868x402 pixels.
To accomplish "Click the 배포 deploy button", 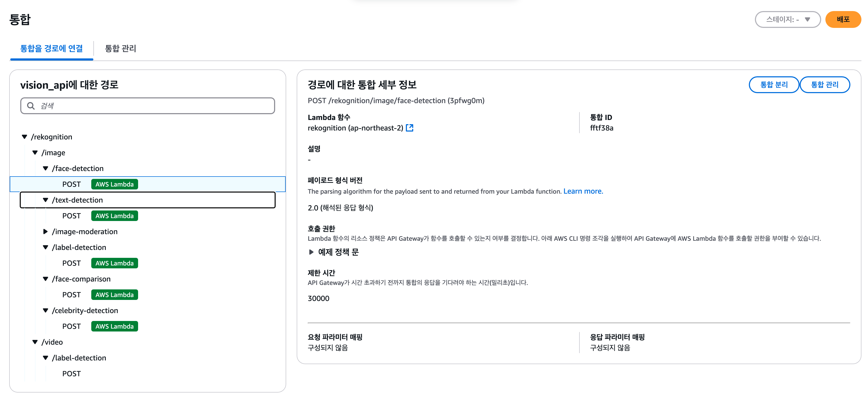I will [843, 19].
